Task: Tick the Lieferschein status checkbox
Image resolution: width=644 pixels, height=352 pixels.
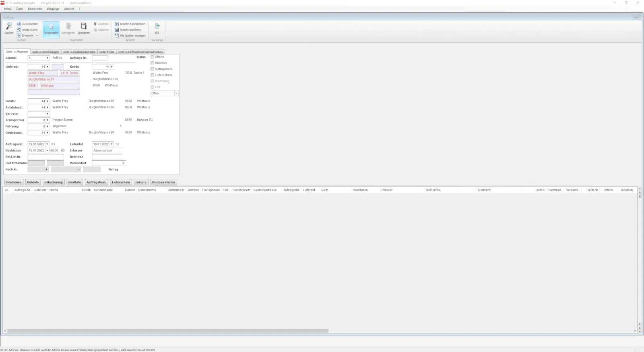Action: pyautogui.click(x=153, y=75)
